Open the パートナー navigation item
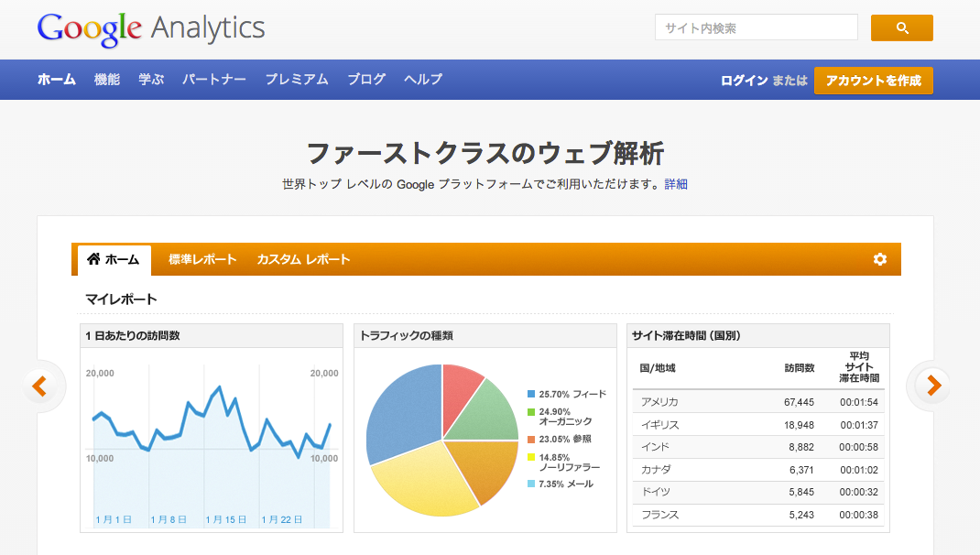This screenshot has width=980, height=555. 214,80
